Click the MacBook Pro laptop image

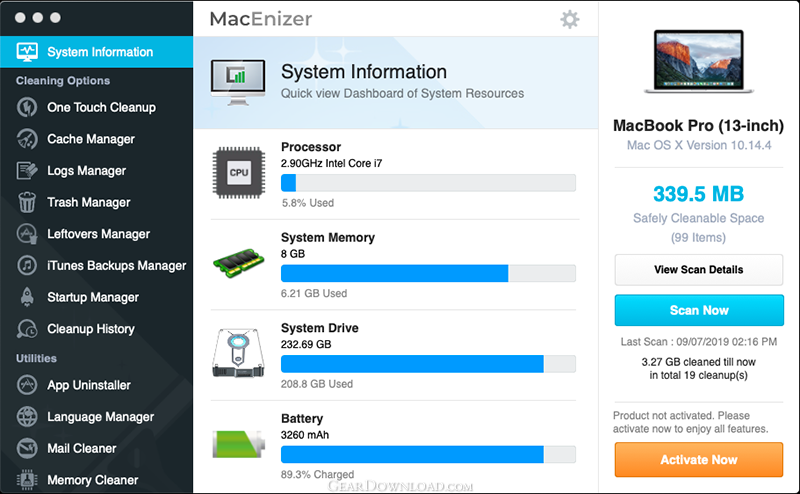point(698,62)
